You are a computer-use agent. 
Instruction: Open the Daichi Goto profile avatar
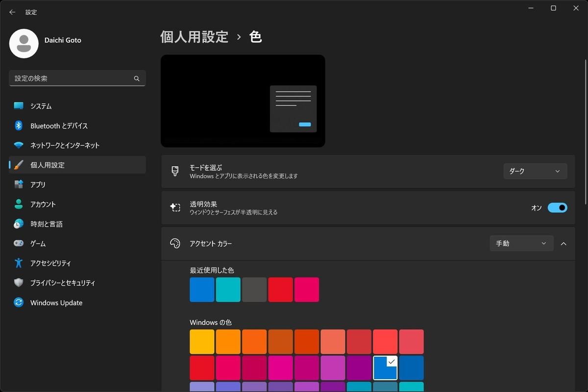coord(24,44)
